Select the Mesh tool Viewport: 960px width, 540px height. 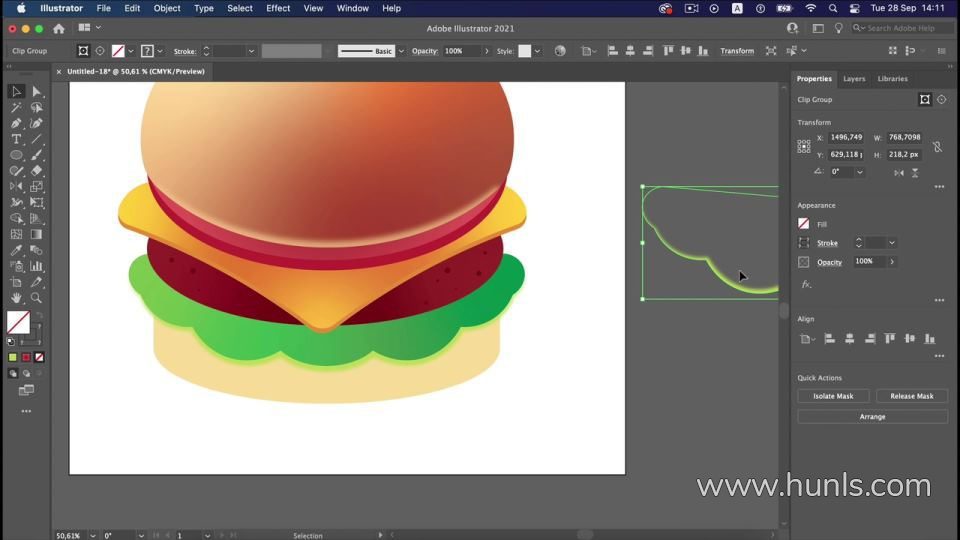click(16, 234)
